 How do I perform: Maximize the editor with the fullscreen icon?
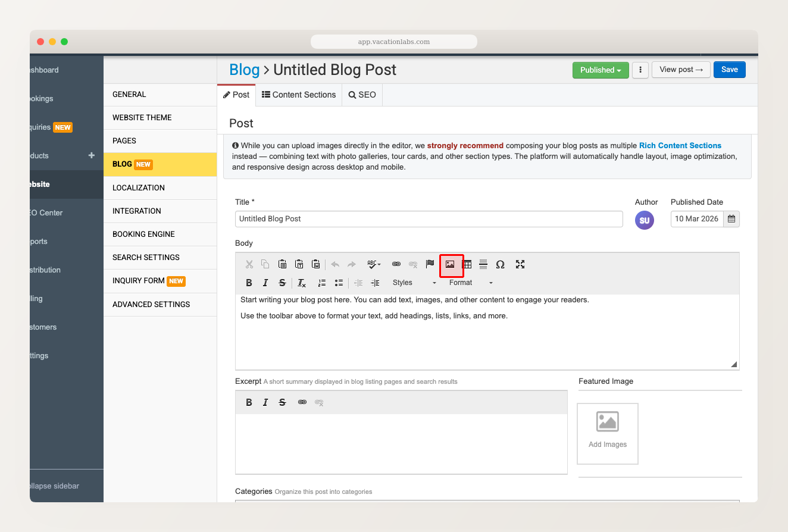click(520, 264)
